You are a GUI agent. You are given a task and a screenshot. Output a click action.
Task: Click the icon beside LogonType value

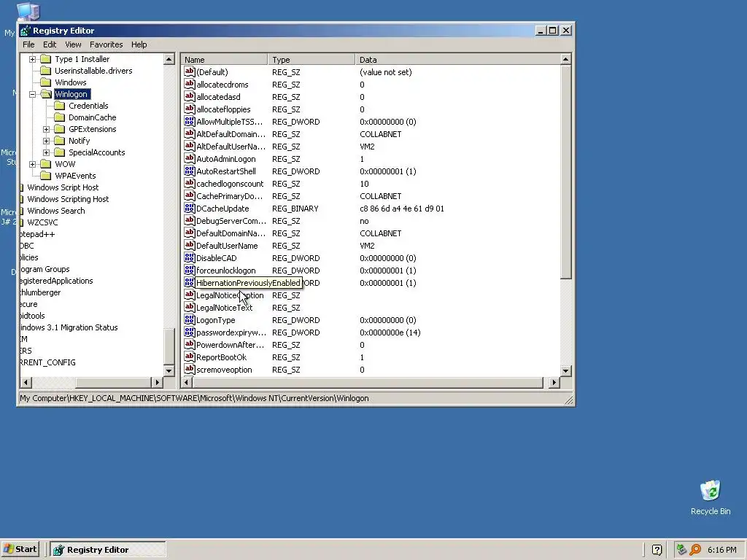tap(189, 319)
